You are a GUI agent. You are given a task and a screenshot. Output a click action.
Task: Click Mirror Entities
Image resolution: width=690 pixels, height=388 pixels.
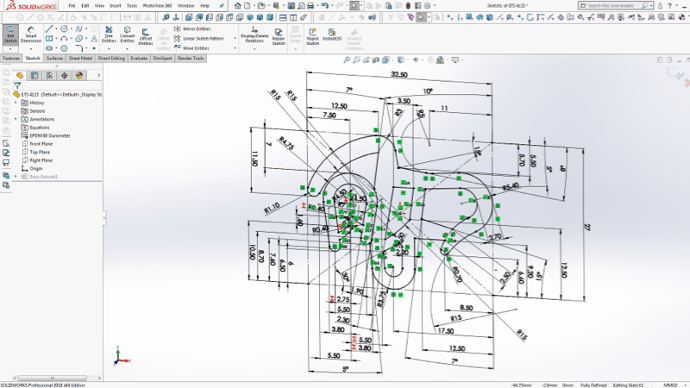pyautogui.click(x=192, y=29)
